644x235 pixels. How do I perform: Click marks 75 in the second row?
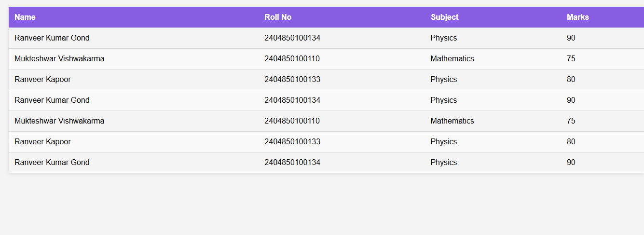coord(571,59)
